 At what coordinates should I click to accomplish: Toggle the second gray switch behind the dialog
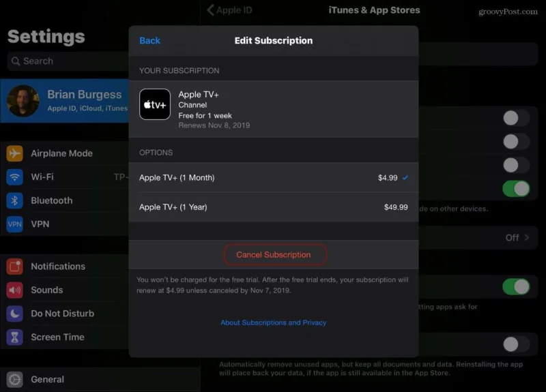516,142
